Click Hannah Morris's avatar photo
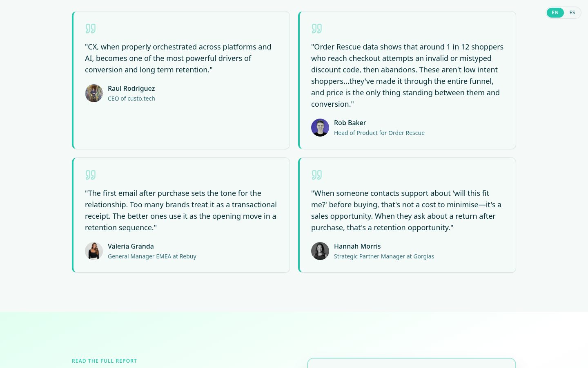This screenshot has width=588, height=368. coord(320,251)
